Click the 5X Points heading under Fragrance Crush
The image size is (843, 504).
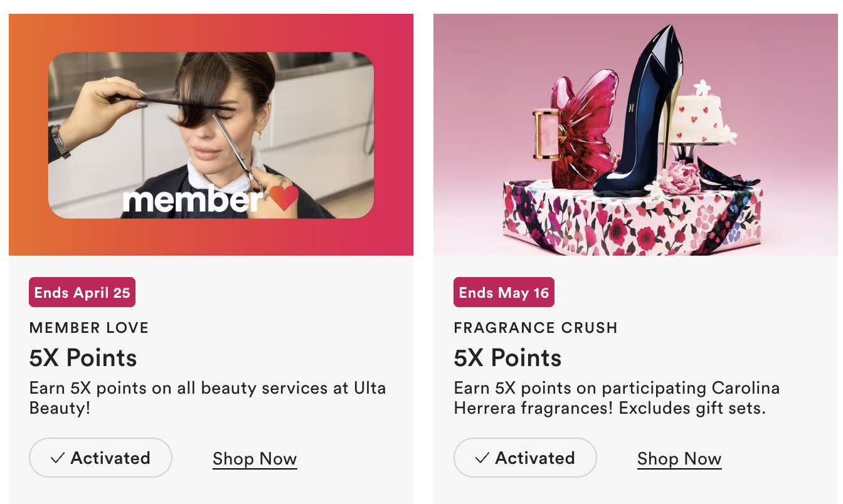point(507,358)
